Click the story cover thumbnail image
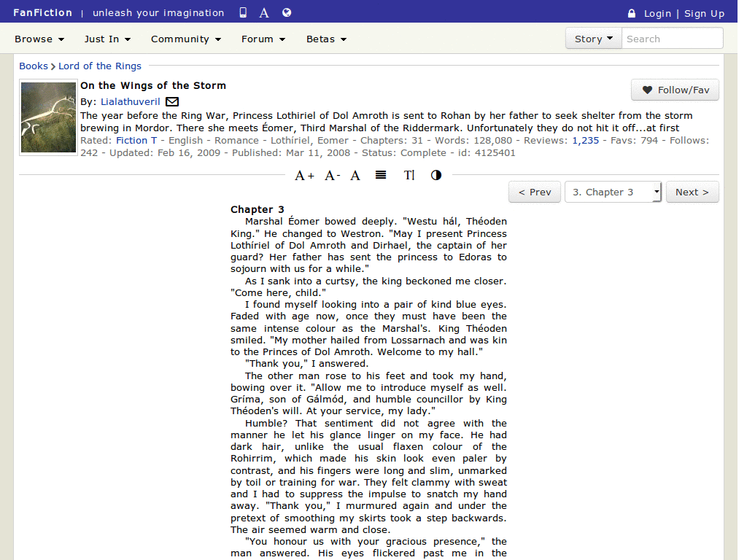This screenshot has width=747, height=560. tap(48, 117)
